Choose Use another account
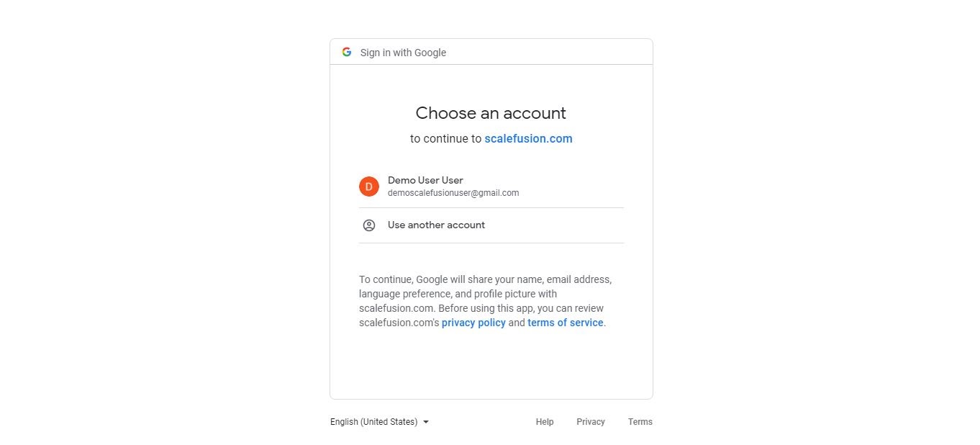The width and height of the screenshot is (980, 445). 491,225
